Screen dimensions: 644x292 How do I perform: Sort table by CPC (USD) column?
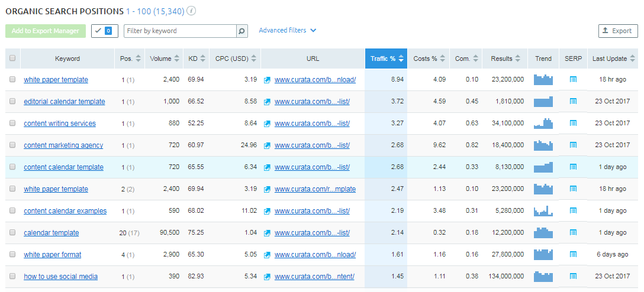[235, 59]
